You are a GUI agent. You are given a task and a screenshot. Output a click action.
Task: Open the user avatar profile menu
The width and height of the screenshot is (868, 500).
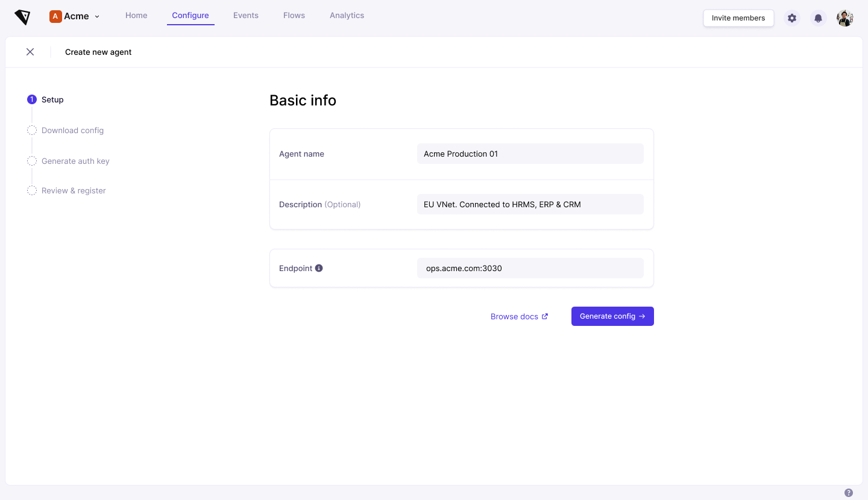[845, 18]
